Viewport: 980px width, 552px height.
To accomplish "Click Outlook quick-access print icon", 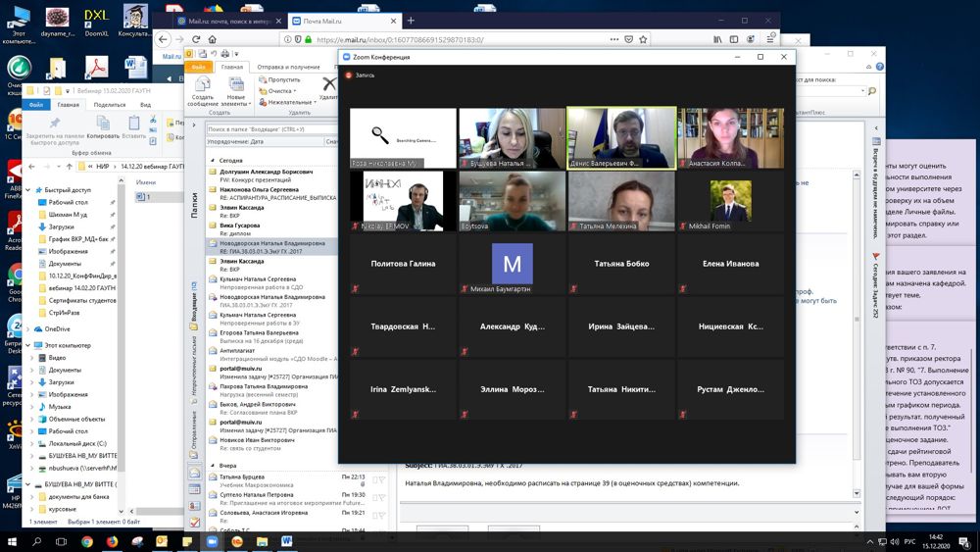I will [225, 54].
